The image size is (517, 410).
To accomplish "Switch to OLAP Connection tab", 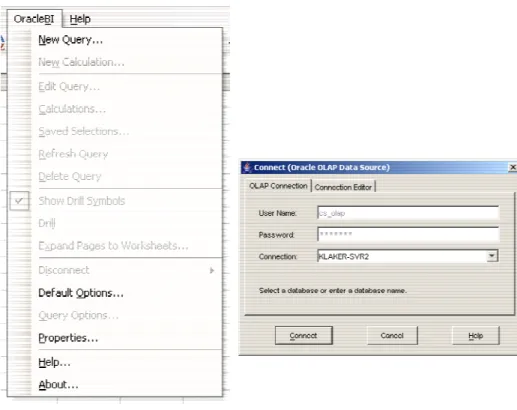I will coord(278,186).
